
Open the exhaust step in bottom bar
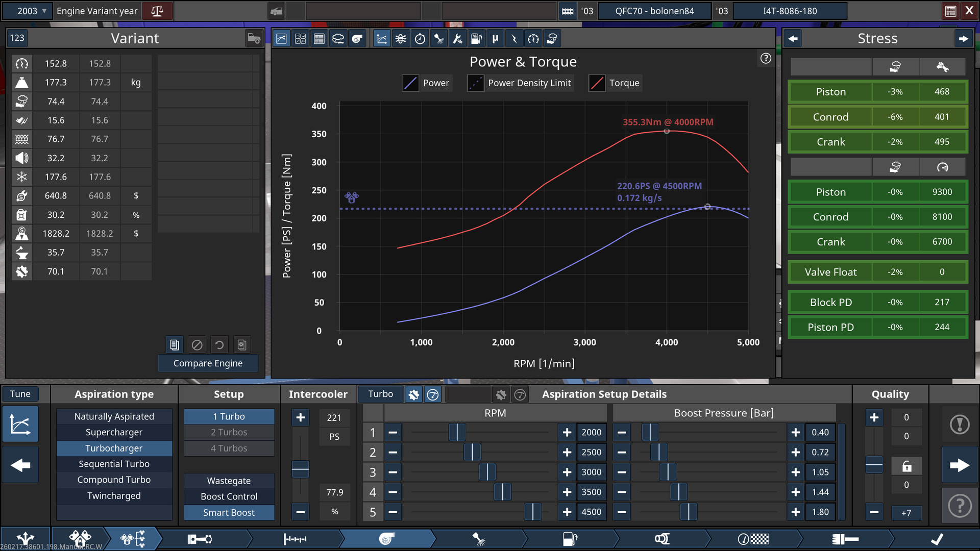[x=662, y=539]
